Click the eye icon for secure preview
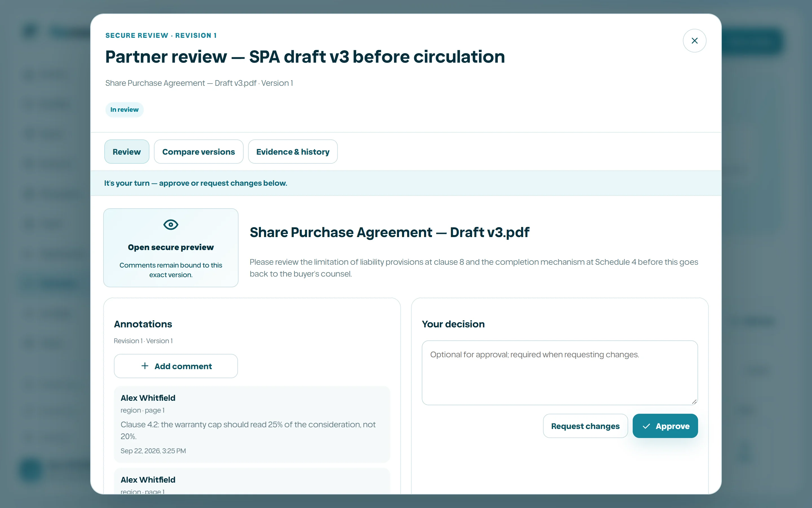Screen dimensions: 812x508 [x=171, y=224]
